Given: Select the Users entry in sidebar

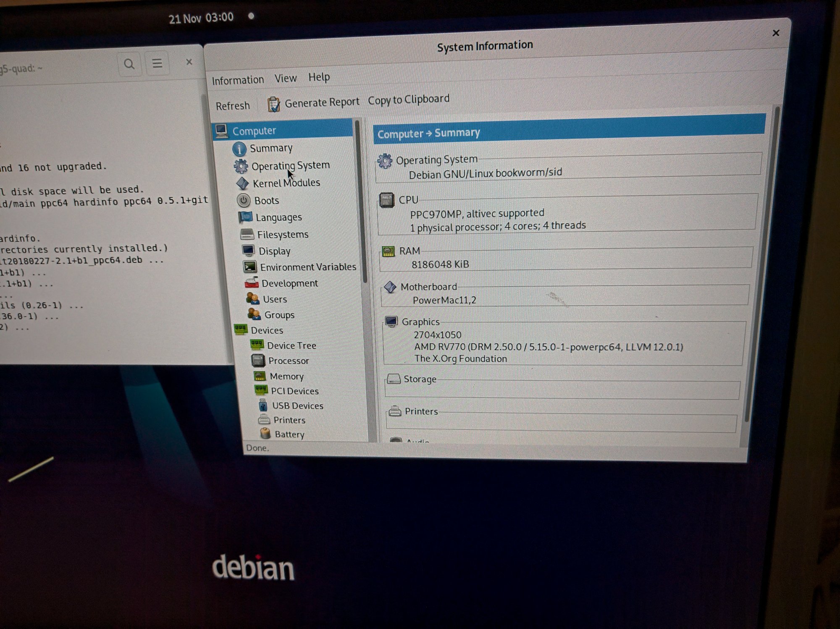Looking at the screenshot, I should point(275,299).
